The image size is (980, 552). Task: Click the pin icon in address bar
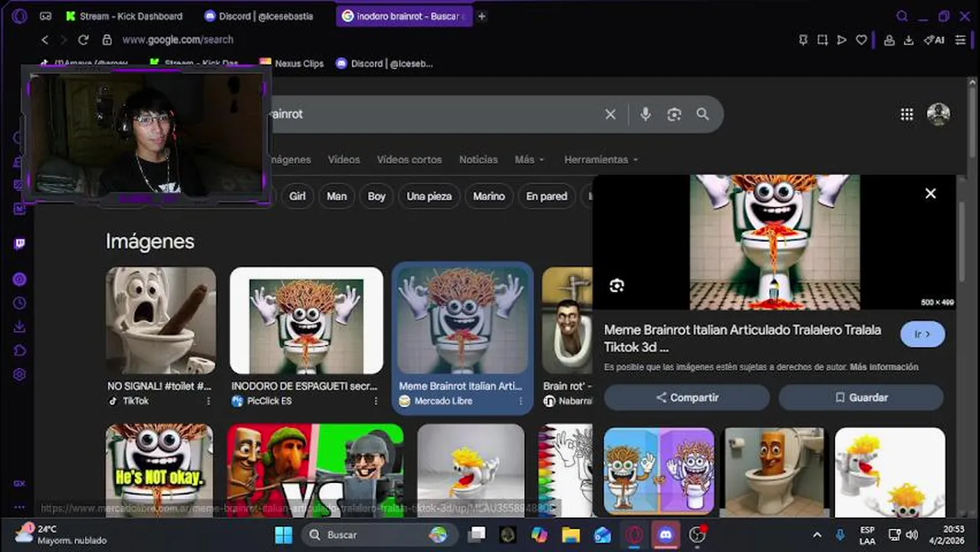804,40
